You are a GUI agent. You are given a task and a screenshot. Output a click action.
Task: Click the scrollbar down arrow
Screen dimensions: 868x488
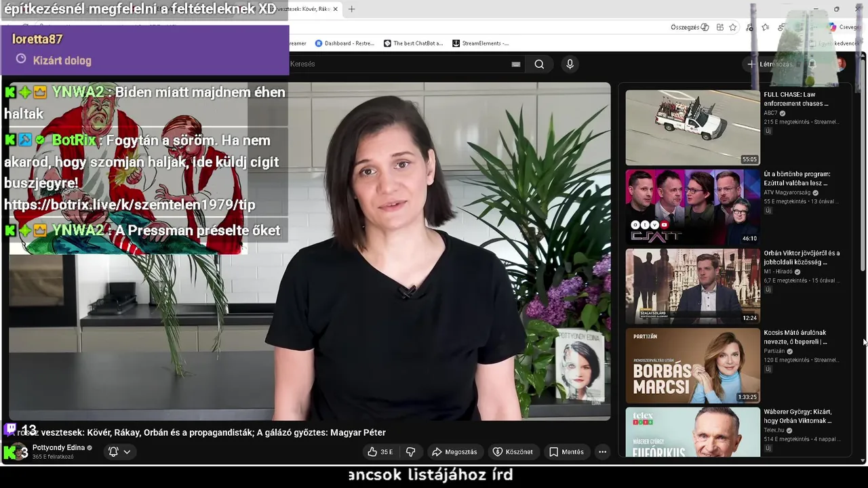[863, 460]
